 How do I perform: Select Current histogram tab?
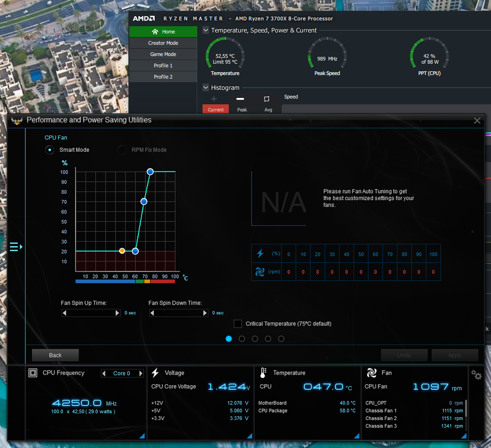216,109
